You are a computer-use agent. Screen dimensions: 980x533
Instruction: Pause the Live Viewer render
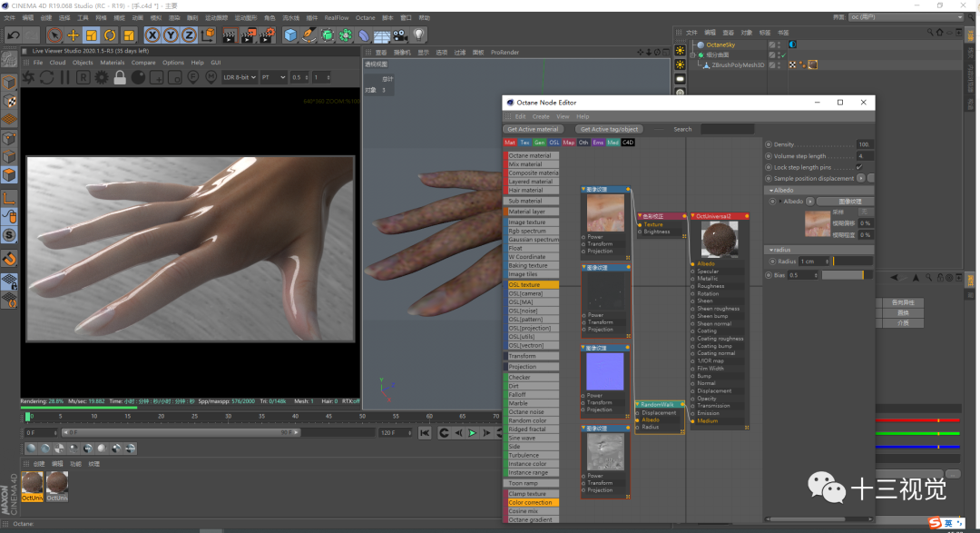tap(65, 77)
